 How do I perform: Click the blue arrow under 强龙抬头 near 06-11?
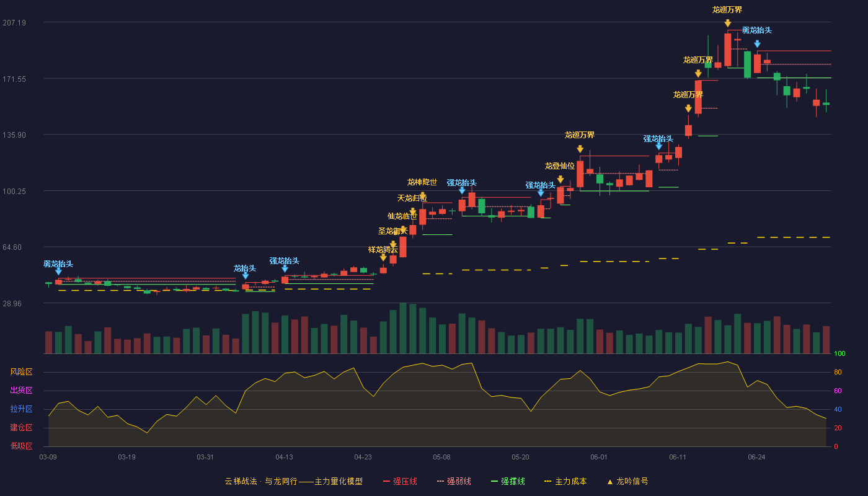coord(658,147)
